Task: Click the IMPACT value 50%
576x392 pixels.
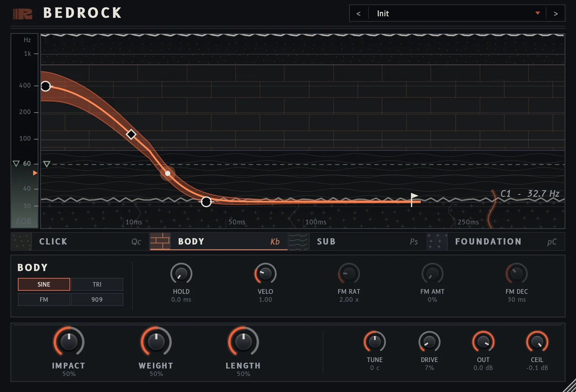Action: tap(69, 374)
